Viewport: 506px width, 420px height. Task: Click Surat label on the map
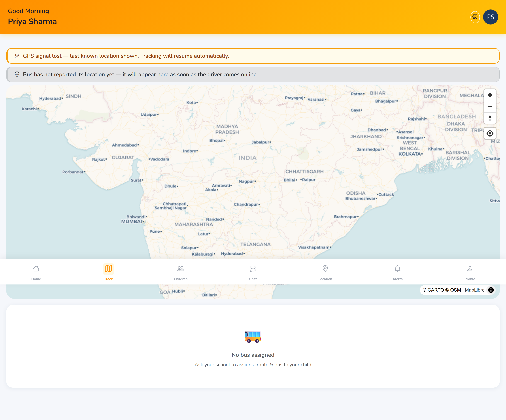coord(136,180)
